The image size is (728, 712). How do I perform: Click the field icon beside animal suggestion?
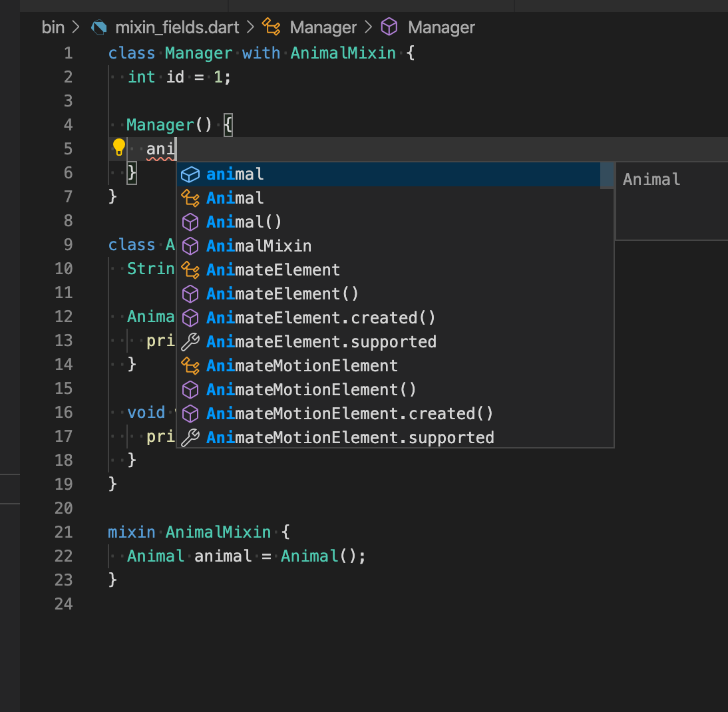tap(190, 174)
